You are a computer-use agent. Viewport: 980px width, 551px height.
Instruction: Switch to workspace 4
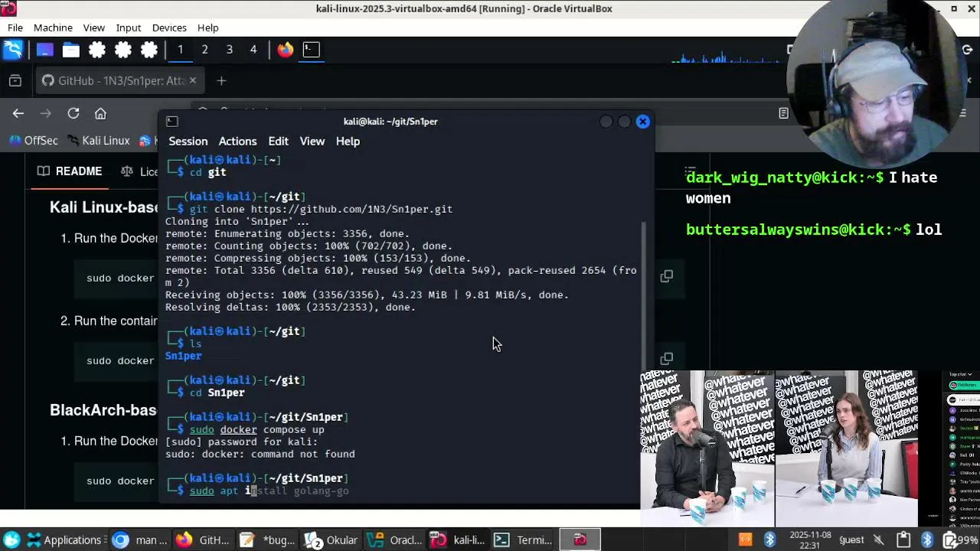253,50
